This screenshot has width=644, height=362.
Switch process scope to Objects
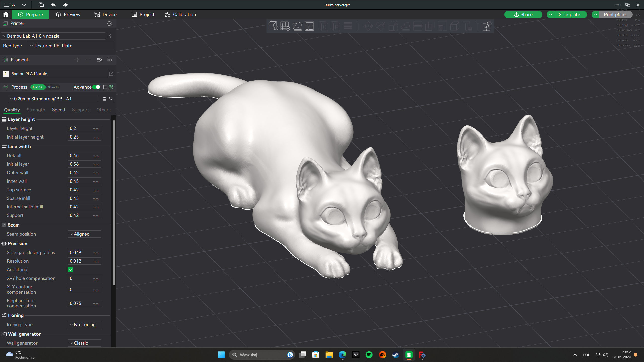coord(53,87)
